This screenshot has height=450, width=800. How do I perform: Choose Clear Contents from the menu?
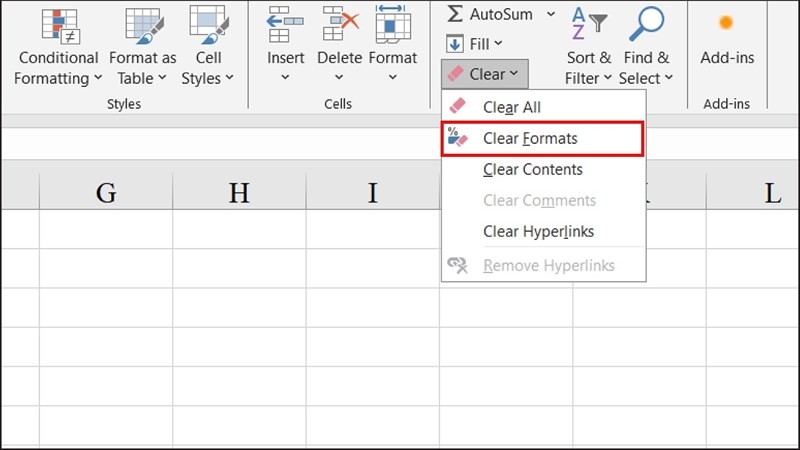(x=544, y=169)
